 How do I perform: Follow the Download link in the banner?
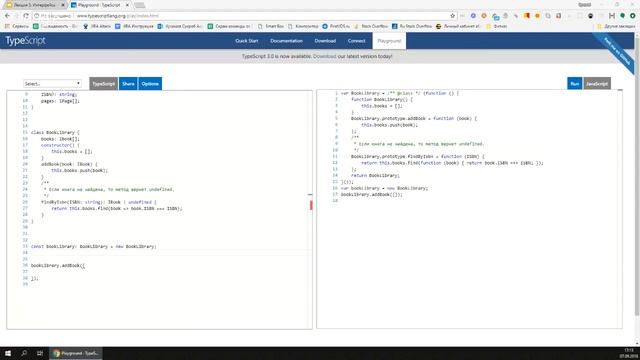click(324, 56)
